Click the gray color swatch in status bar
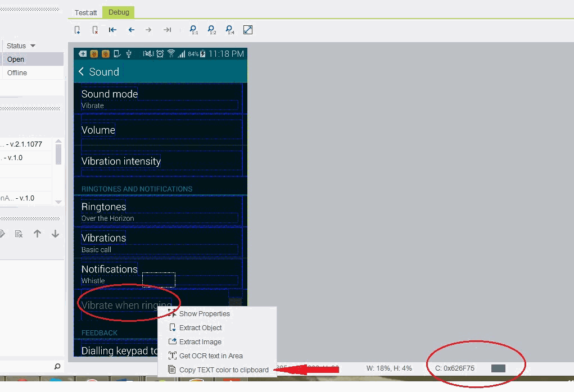 click(498, 368)
